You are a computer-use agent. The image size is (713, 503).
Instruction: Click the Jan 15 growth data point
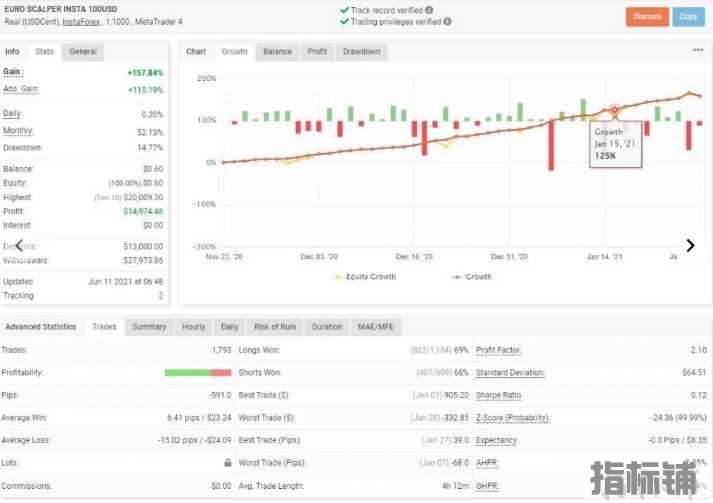615,110
